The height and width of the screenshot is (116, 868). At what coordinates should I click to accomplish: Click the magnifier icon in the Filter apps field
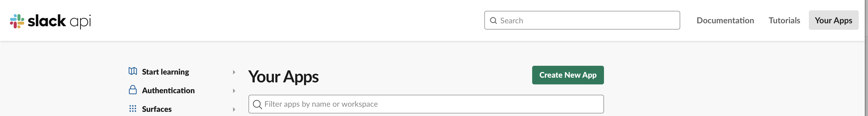click(258, 104)
